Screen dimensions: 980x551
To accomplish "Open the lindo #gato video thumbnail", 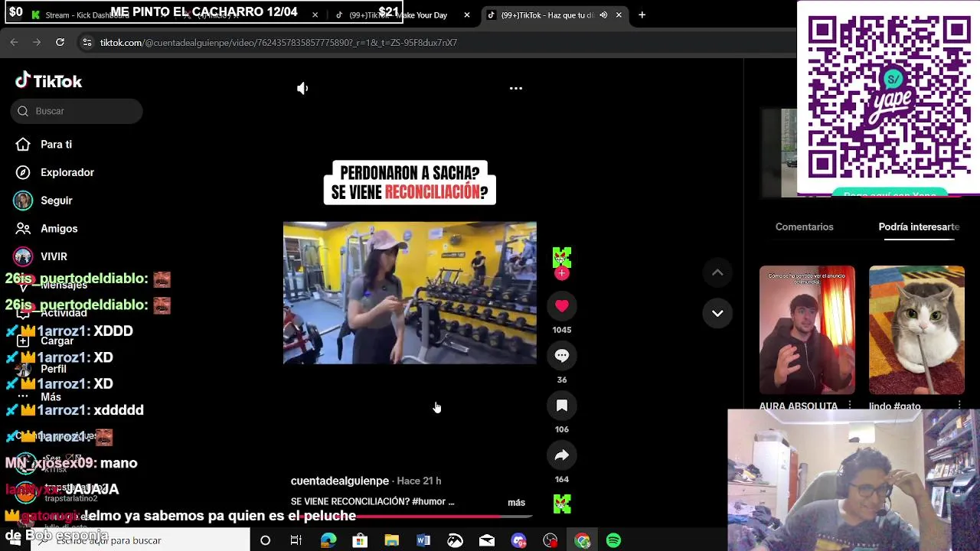I will point(916,330).
